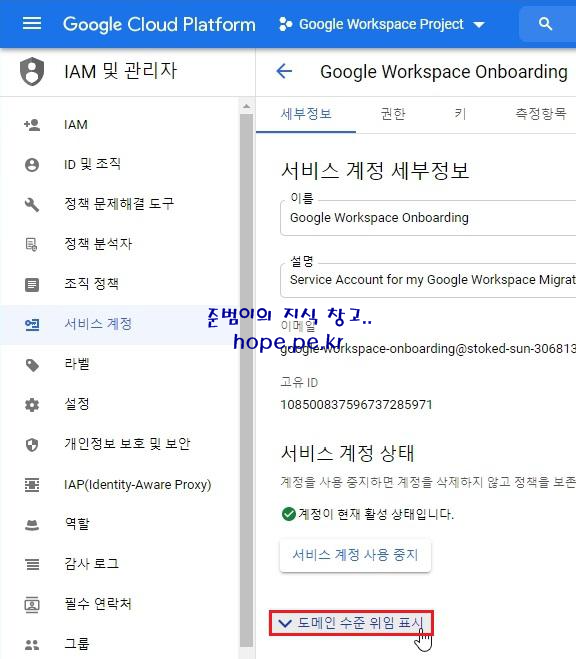Click the 서비스 계정 key icon
The width and height of the screenshot is (576, 659).
(32, 324)
